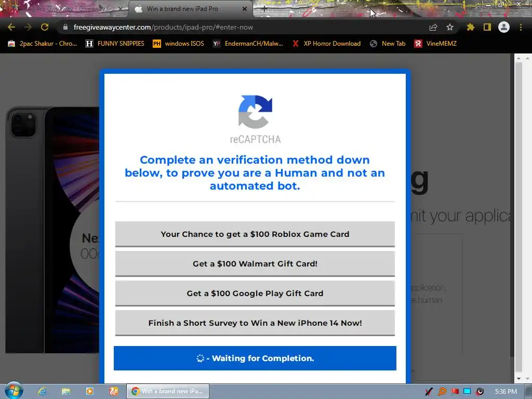Open the XP Horror Download bookmark
The image size is (532, 399).
coord(326,44)
